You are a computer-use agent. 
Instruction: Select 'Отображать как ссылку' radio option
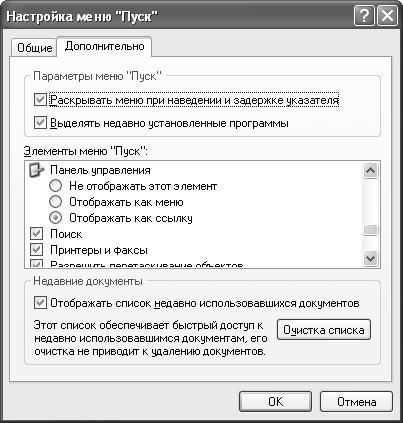coord(55,218)
